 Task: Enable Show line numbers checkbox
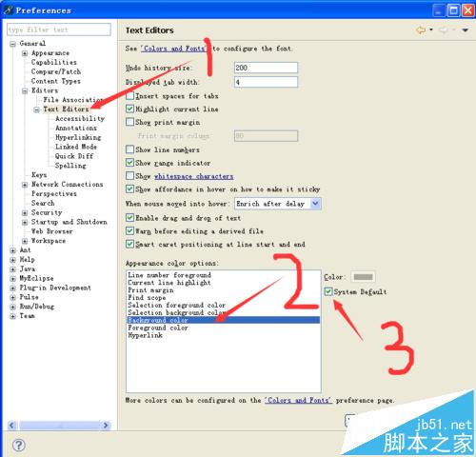pos(129,149)
